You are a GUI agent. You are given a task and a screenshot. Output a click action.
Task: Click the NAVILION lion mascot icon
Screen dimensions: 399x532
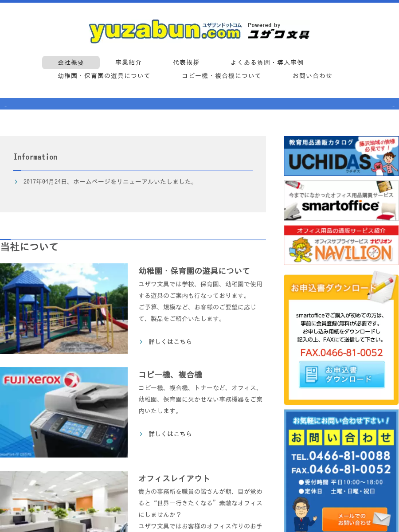[x=301, y=250]
